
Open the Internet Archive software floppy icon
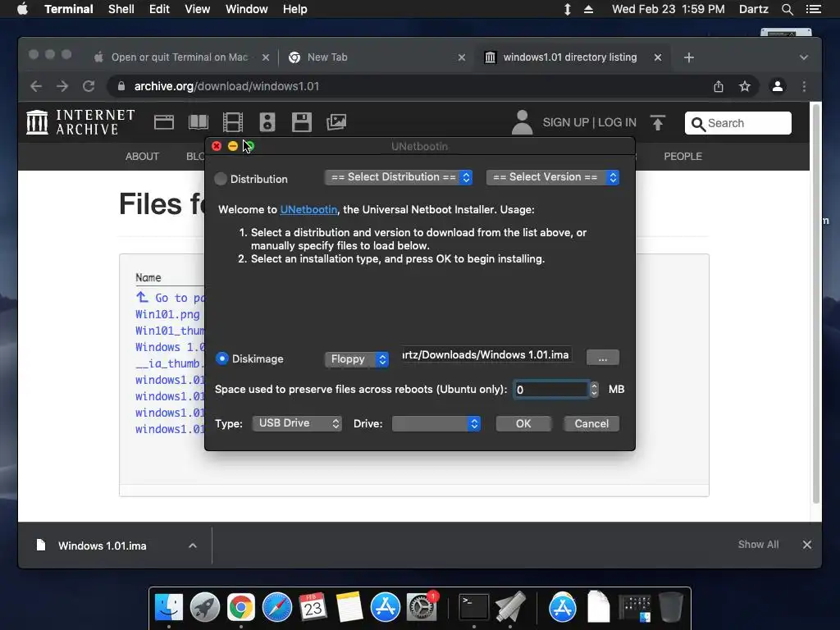point(302,122)
